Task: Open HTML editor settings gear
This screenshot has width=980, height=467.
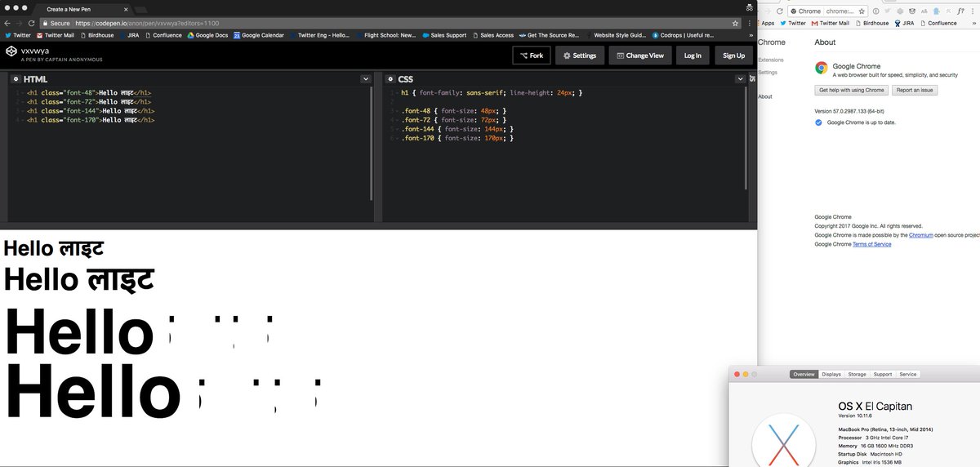Action: [x=16, y=79]
